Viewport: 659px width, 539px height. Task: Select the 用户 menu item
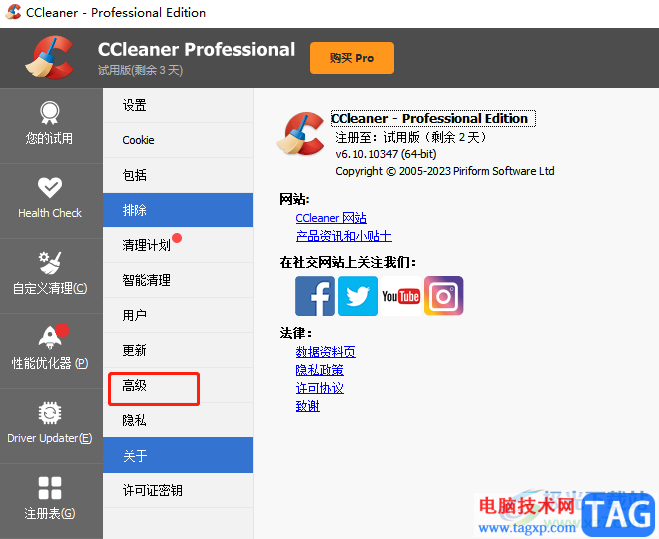[178, 315]
